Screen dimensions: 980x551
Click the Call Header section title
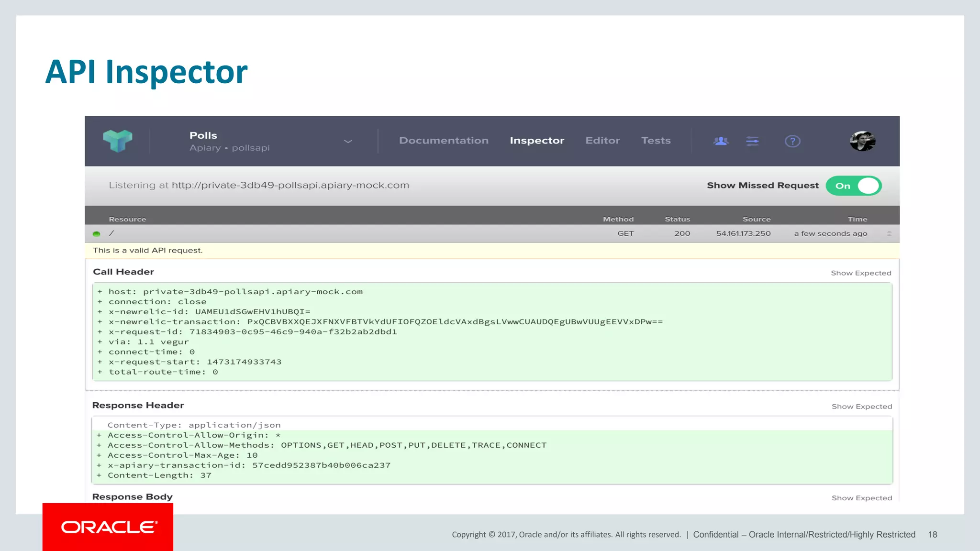click(x=123, y=272)
